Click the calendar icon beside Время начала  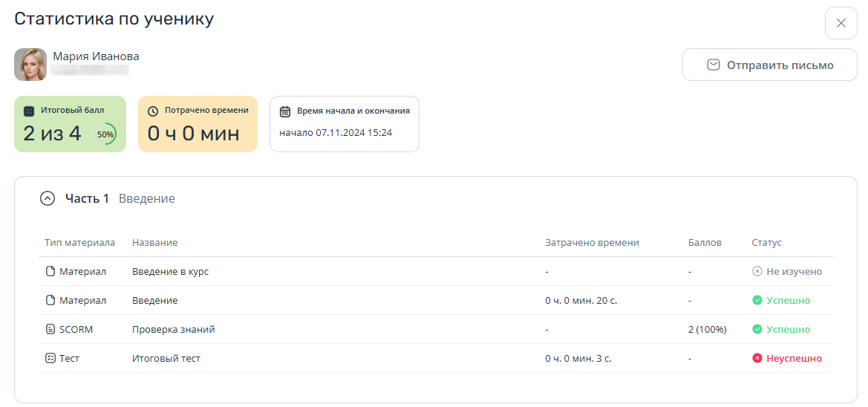point(285,111)
